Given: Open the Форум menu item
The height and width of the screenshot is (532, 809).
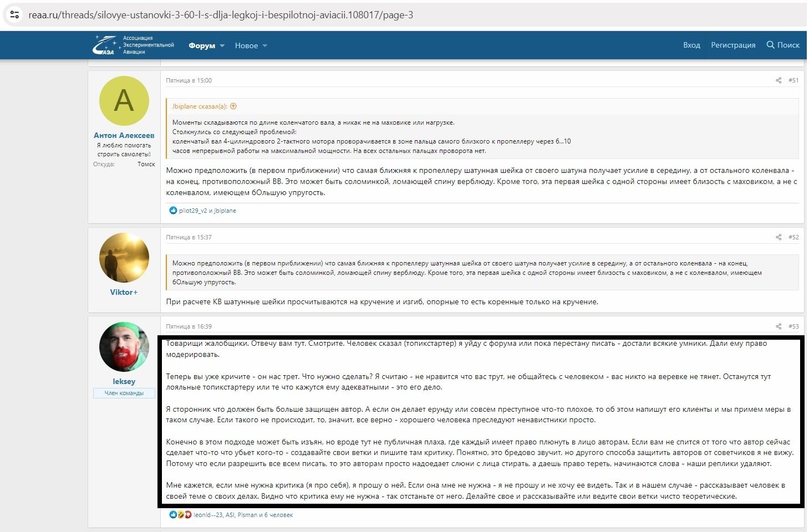Looking at the screenshot, I should [201, 45].
